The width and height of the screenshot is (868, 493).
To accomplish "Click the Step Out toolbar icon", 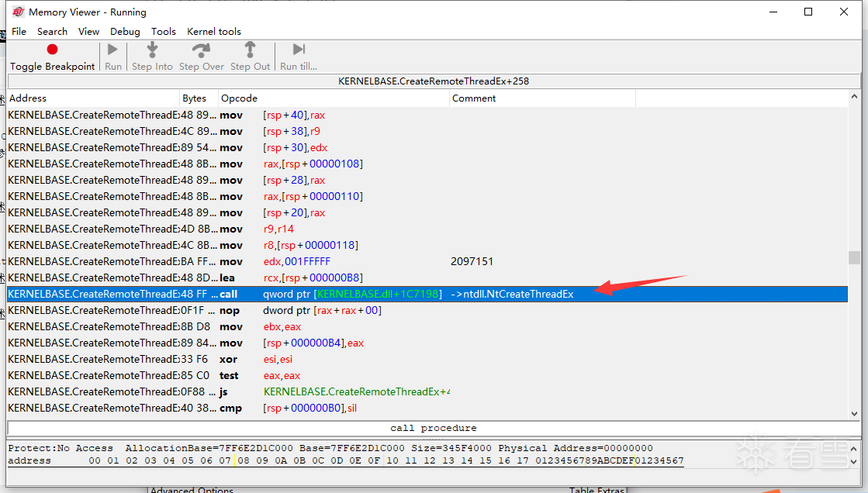I will [x=251, y=50].
